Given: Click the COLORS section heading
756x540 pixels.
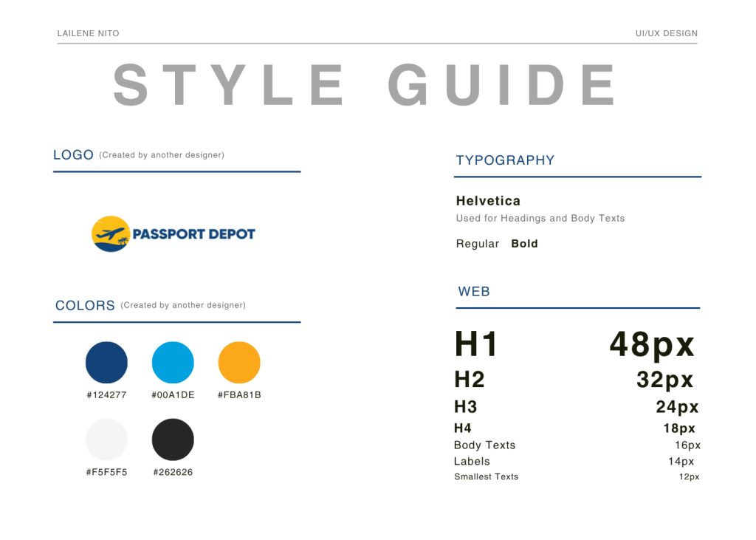Looking at the screenshot, I should click(x=85, y=306).
